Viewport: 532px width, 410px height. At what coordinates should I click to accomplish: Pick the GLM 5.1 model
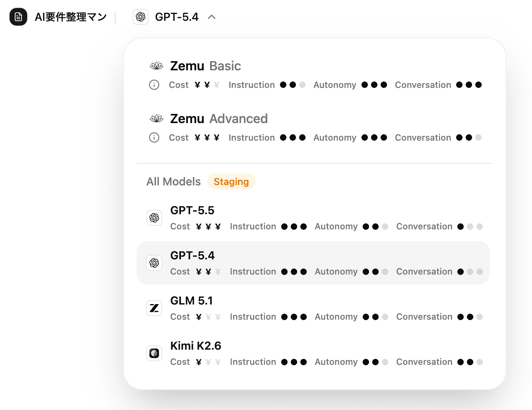[x=191, y=301]
